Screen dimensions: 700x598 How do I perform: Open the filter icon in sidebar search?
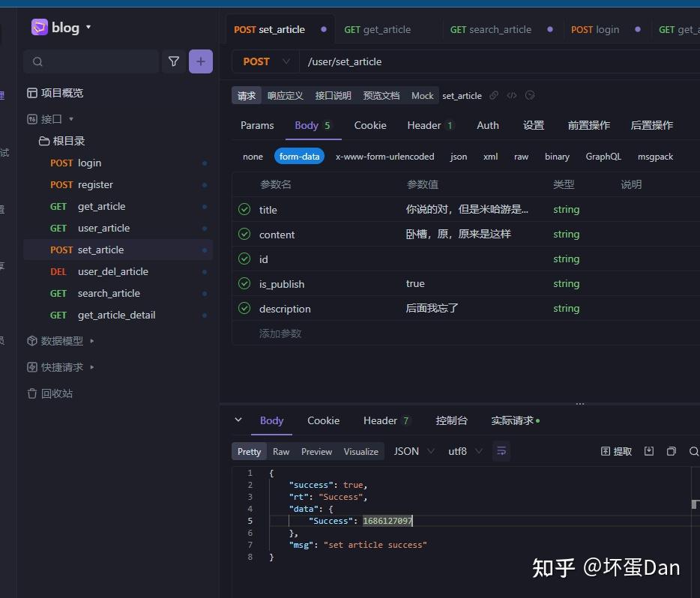[x=173, y=61]
